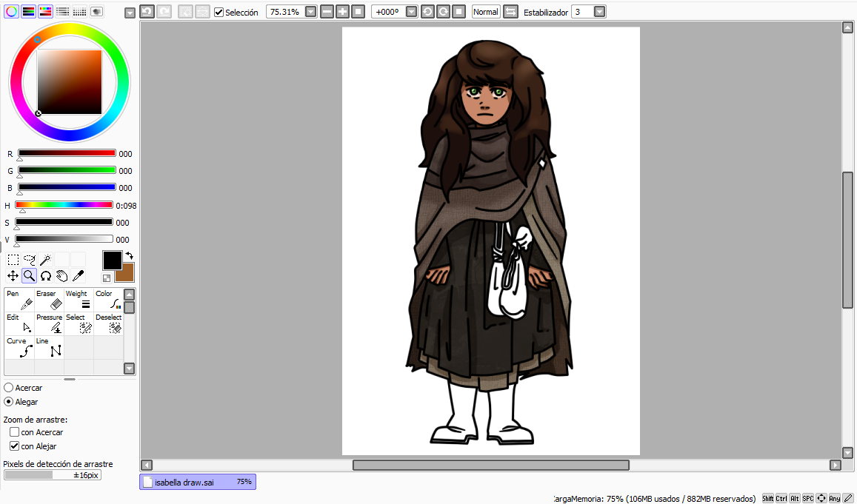Select the Rotate view tool
Screen dimensions: 857x504
tap(46, 276)
